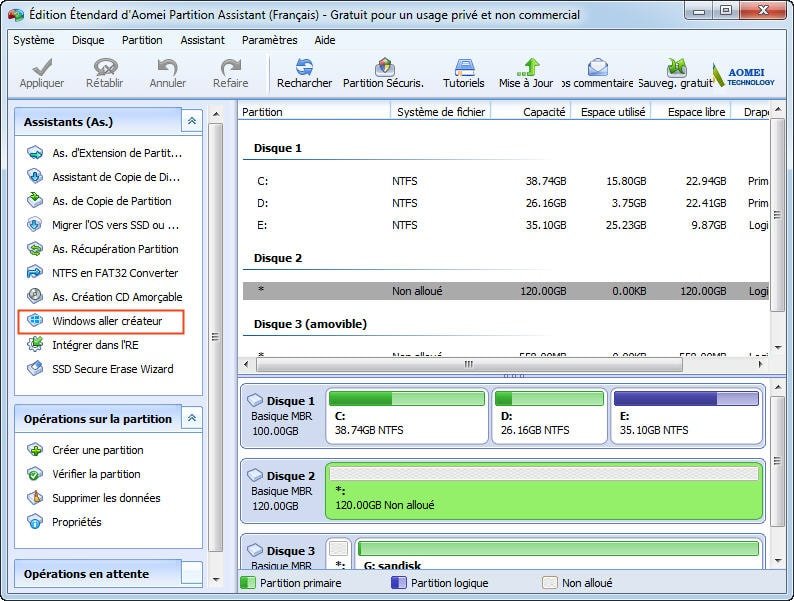Select the Disque 2 unallocated 120.00GB block
This screenshot has width=794, height=601.
coord(544,491)
